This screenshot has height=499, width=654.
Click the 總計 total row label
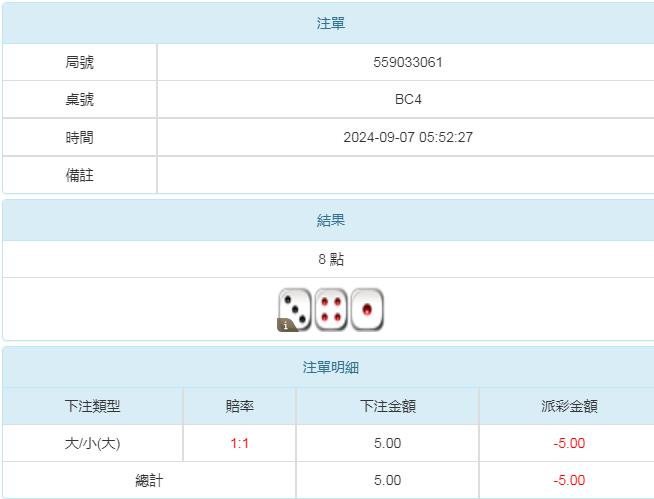(149, 480)
